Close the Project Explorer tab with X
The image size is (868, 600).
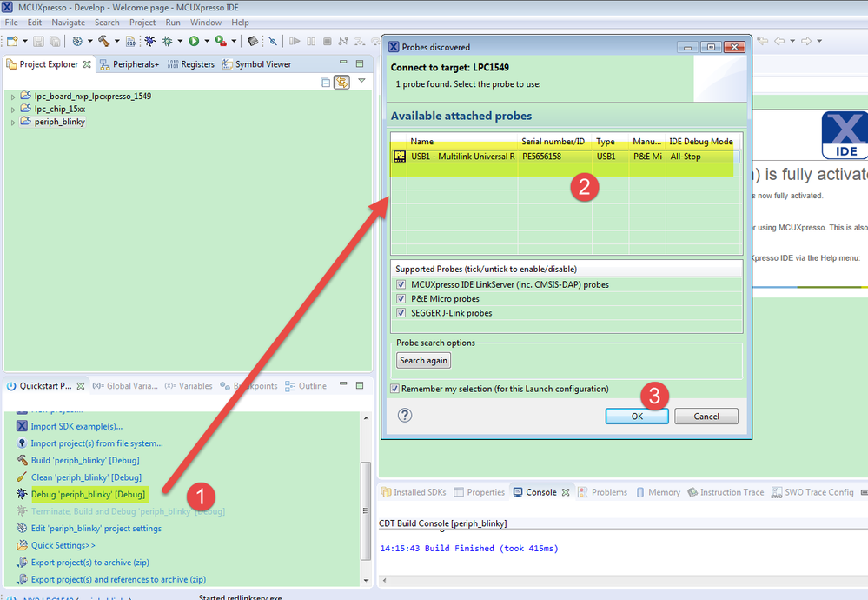[87, 64]
